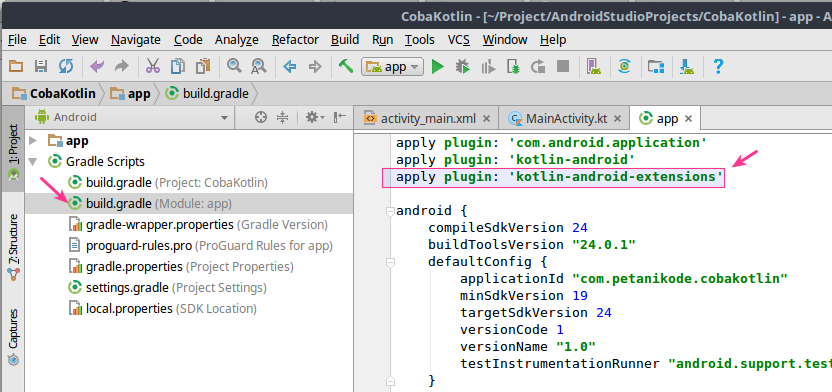The image size is (832, 392).
Task: Open the Build menu
Action: 345,40
